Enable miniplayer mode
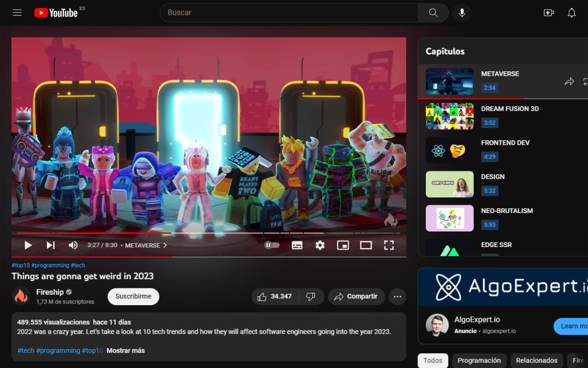The image size is (588, 368). pyautogui.click(x=343, y=245)
